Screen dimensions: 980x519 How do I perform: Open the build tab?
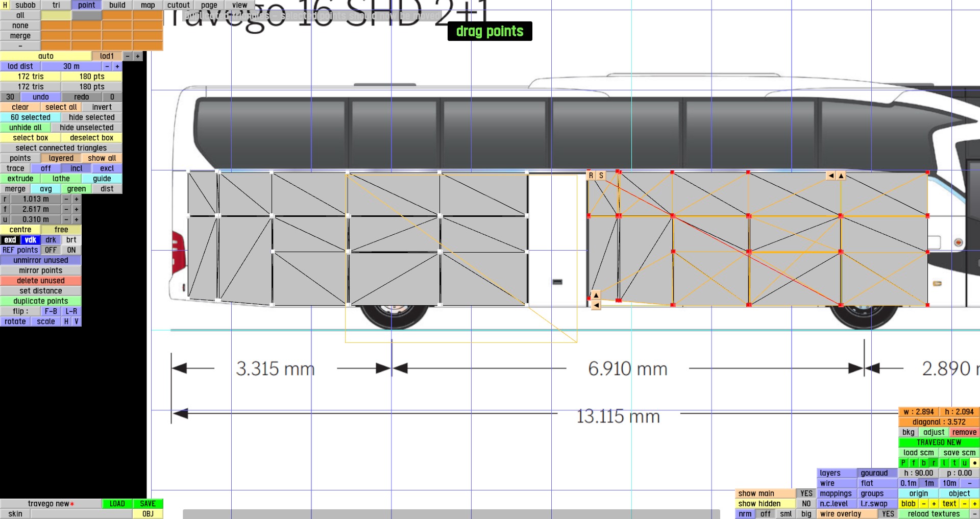click(x=117, y=5)
